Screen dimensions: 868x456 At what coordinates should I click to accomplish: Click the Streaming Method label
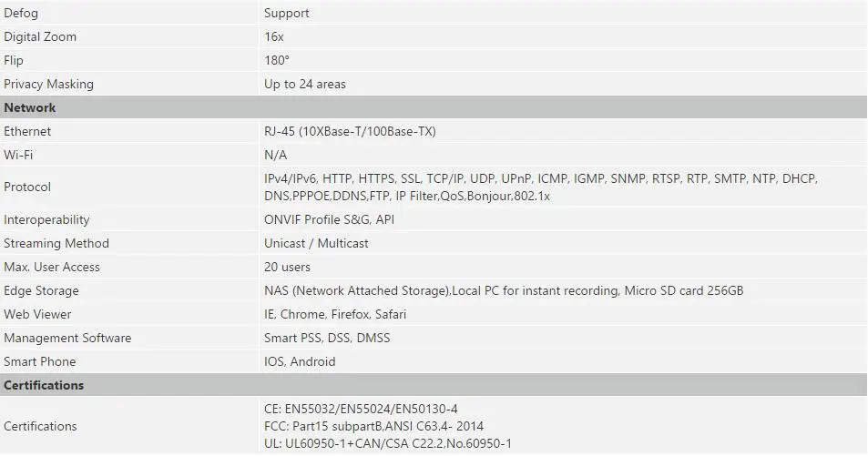56,244
